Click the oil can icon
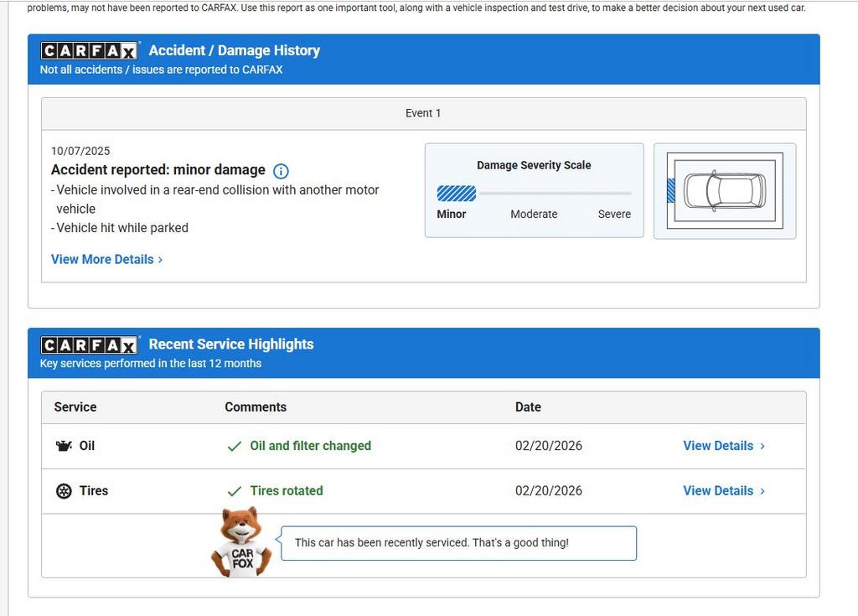 point(64,446)
